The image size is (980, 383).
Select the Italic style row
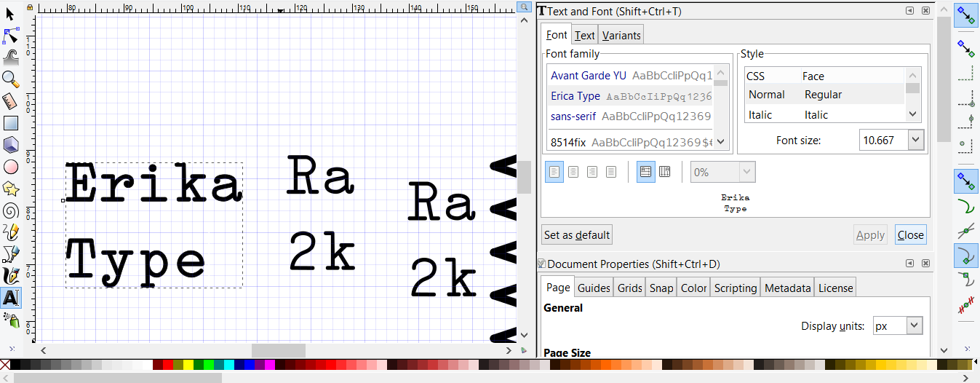point(824,115)
